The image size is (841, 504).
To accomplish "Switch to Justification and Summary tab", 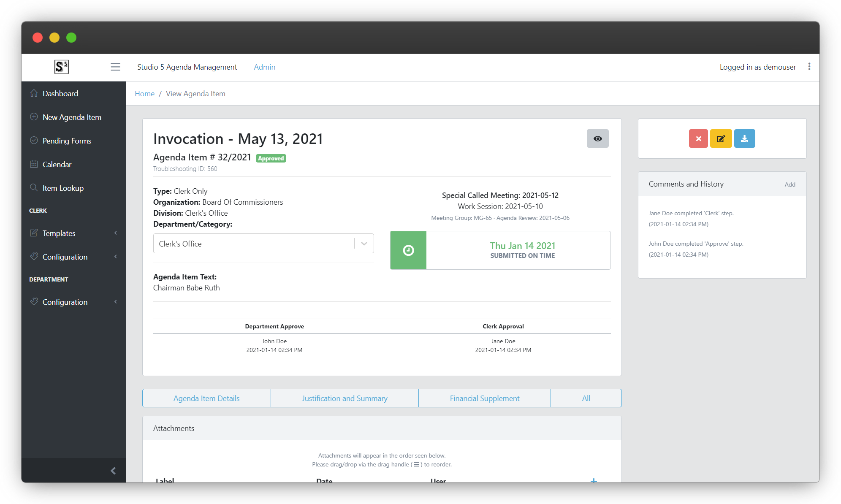I will point(345,398).
